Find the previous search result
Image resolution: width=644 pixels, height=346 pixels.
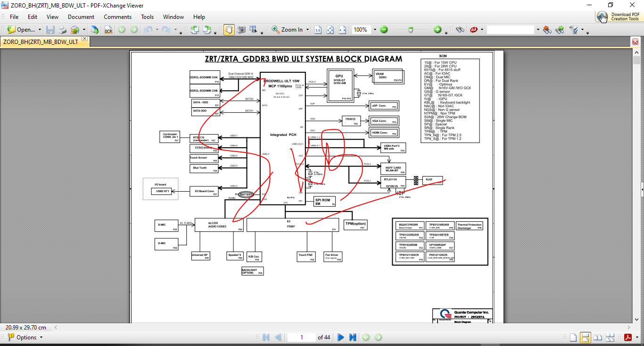(547, 30)
